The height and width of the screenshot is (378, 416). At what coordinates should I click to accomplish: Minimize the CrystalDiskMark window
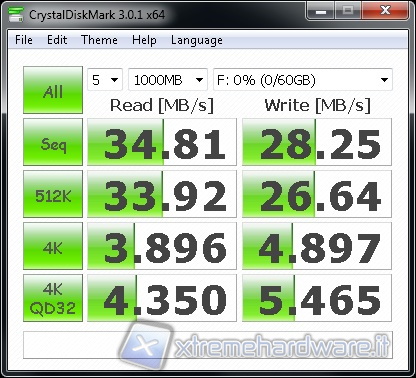coord(321,11)
